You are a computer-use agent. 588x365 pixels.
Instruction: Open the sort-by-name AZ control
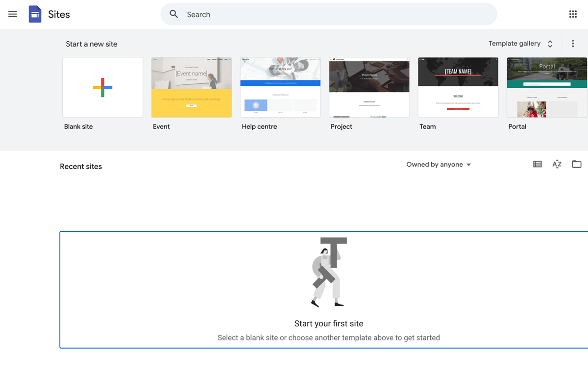557,164
